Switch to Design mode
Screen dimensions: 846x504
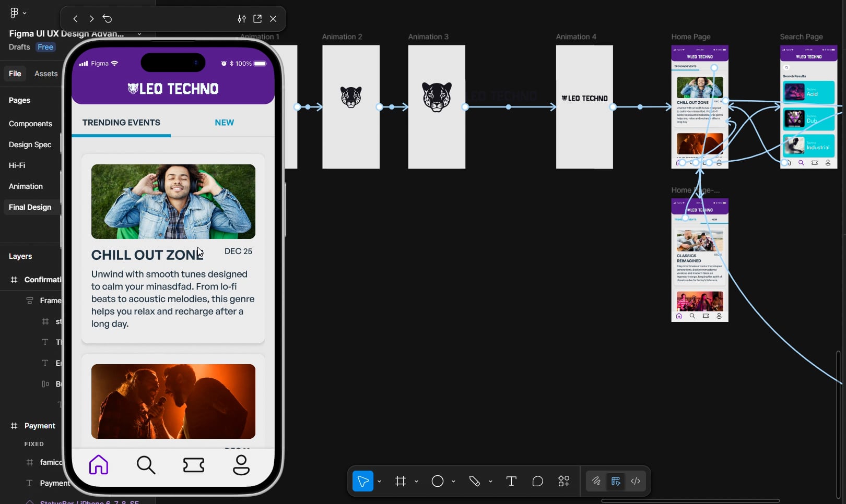coord(616,481)
